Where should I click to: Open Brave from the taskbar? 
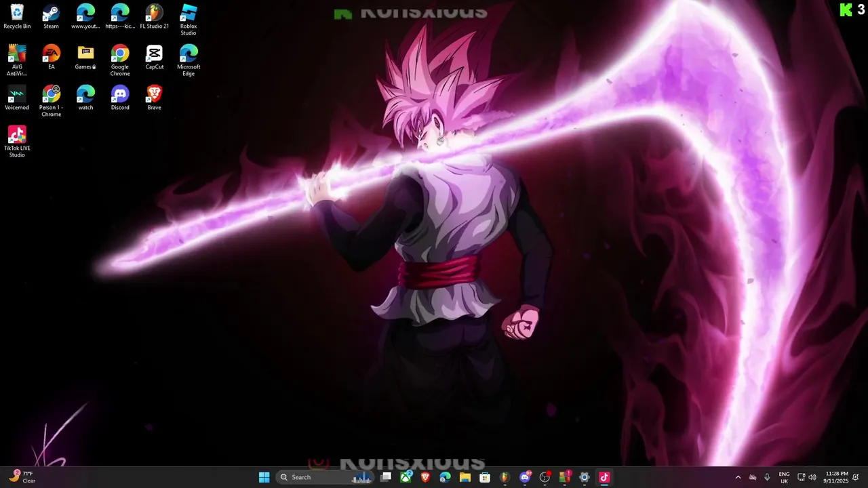coord(425,477)
